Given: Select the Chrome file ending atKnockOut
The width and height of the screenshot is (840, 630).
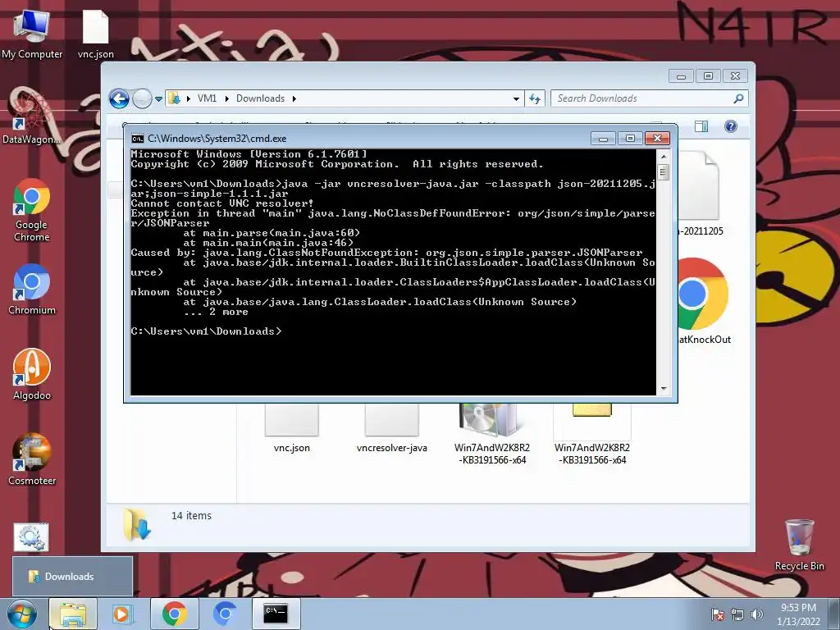Looking at the screenshot, I should pyautogui.click(x=703, y=301).
